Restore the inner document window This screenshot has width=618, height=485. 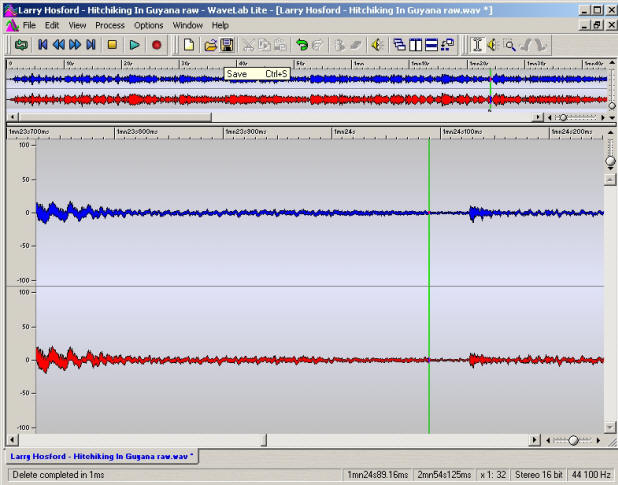tap(598, 25)
